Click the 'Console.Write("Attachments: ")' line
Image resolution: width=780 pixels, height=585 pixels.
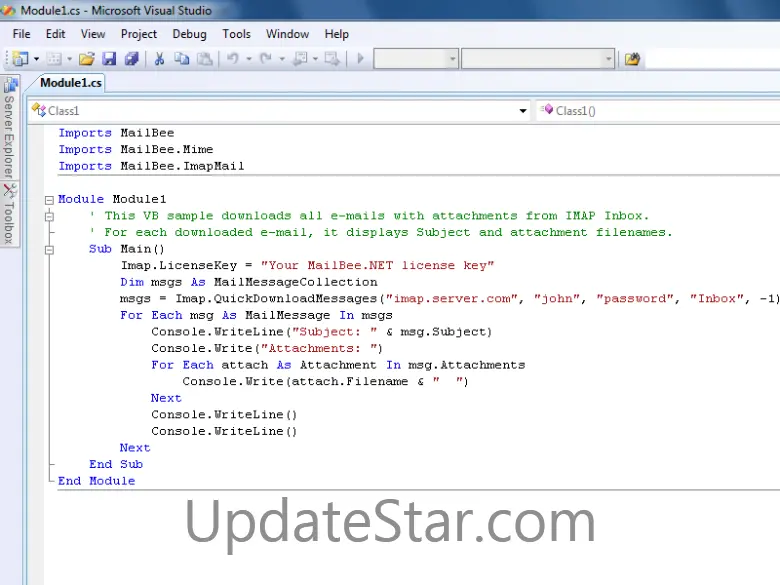coord(267,348)
